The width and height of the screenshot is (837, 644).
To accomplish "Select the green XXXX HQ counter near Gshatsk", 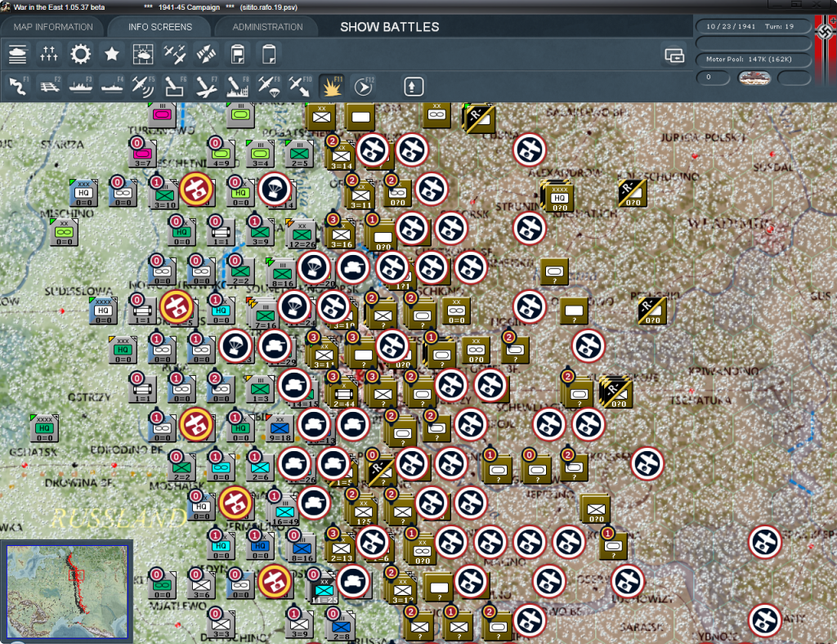I will (44, 428).
